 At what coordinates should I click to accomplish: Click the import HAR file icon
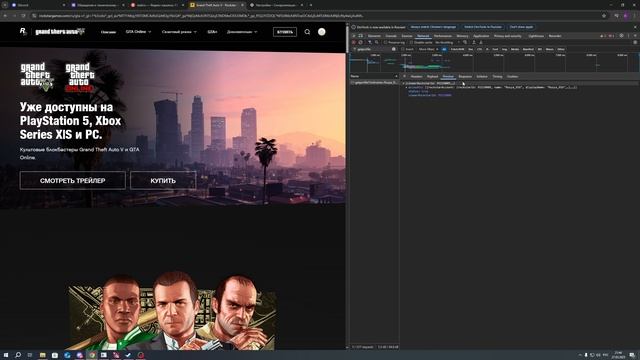(474, 42)
